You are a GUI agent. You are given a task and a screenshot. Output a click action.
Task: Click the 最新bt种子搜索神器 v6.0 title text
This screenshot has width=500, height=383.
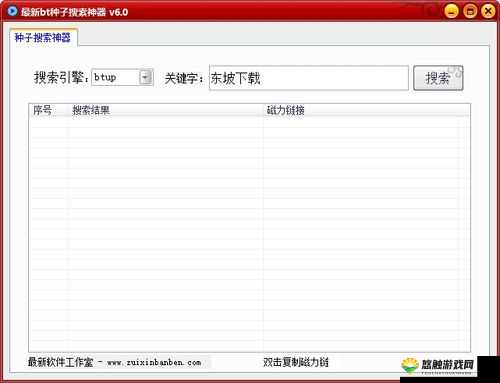(74, 12)
